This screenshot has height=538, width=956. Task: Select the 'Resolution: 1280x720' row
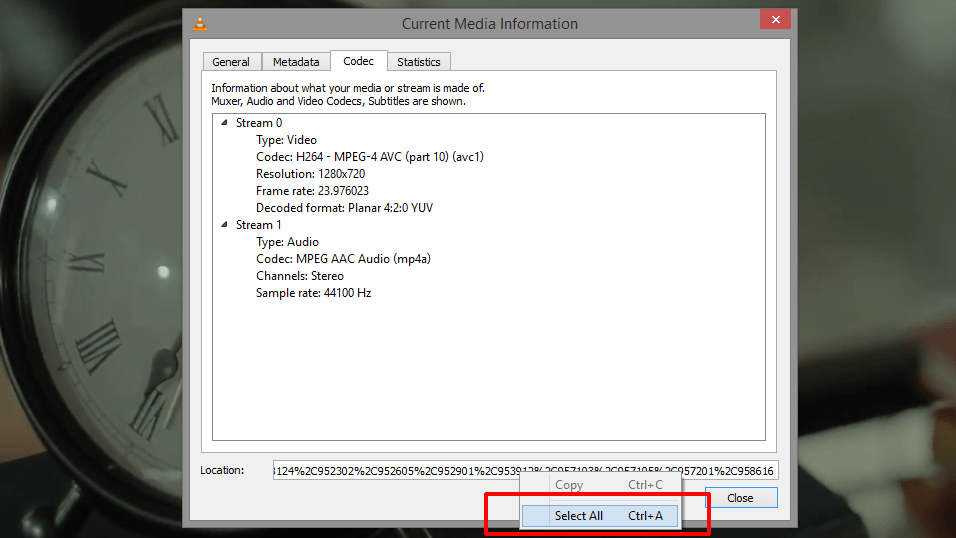click(x=310, y=174)
